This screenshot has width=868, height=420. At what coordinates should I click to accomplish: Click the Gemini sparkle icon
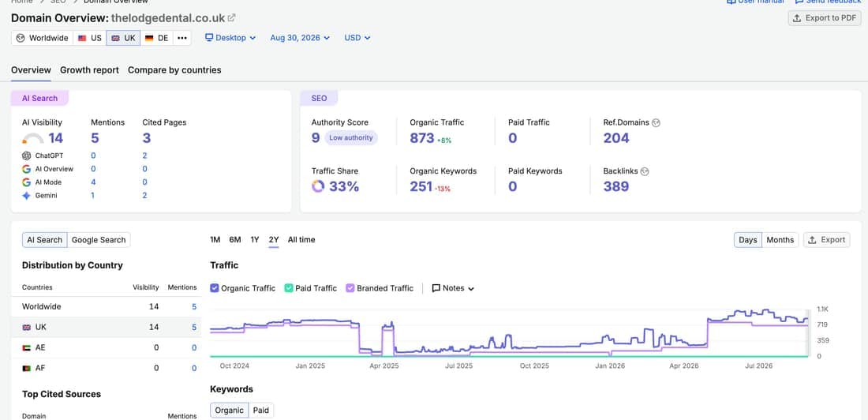[x=27, y=196]
